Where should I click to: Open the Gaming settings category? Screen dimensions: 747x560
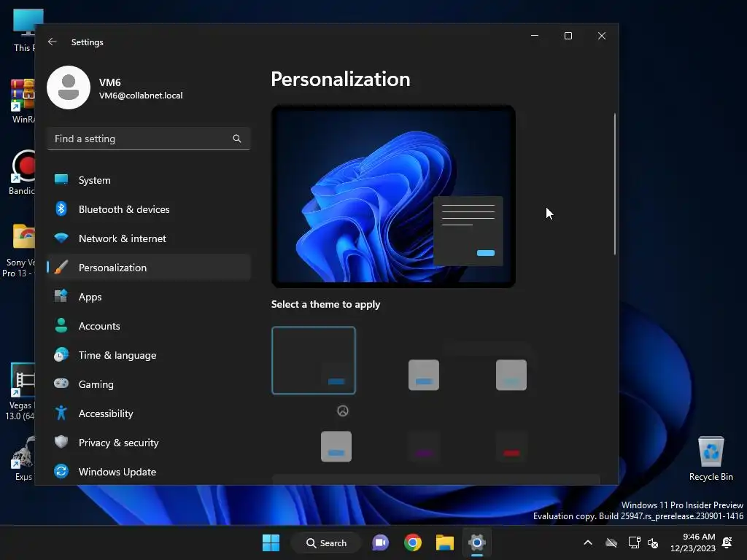pos(149,384)
